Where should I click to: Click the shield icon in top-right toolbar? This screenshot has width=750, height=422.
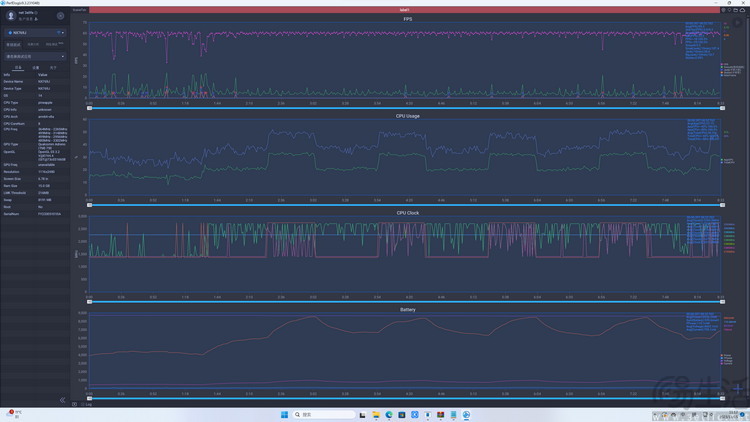tap(723, 10)
